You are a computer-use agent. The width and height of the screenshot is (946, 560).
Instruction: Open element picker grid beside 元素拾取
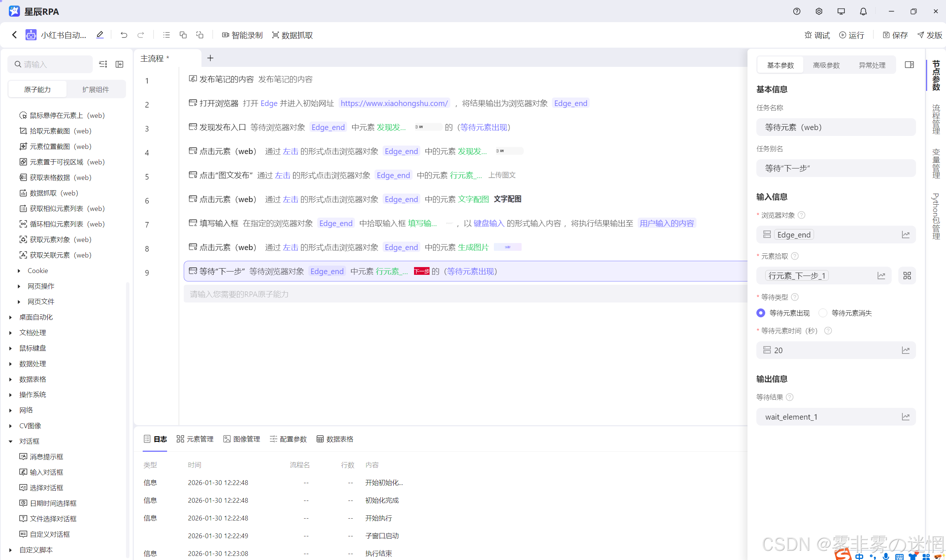907,276
